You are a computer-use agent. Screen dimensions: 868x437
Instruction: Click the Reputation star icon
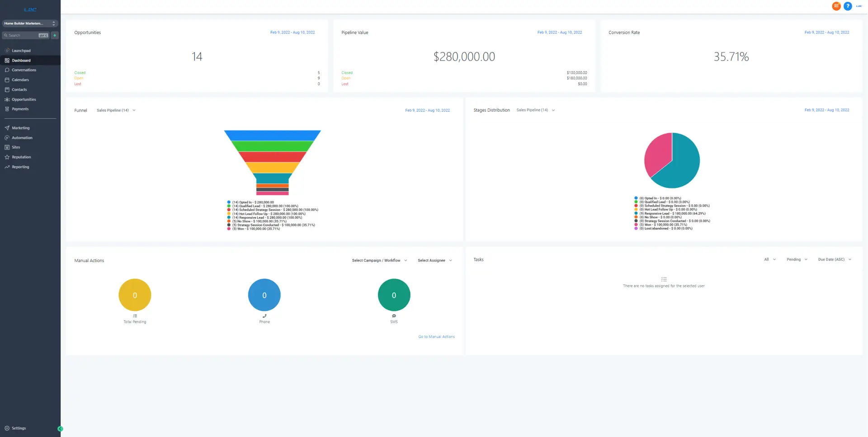point(7,157)
